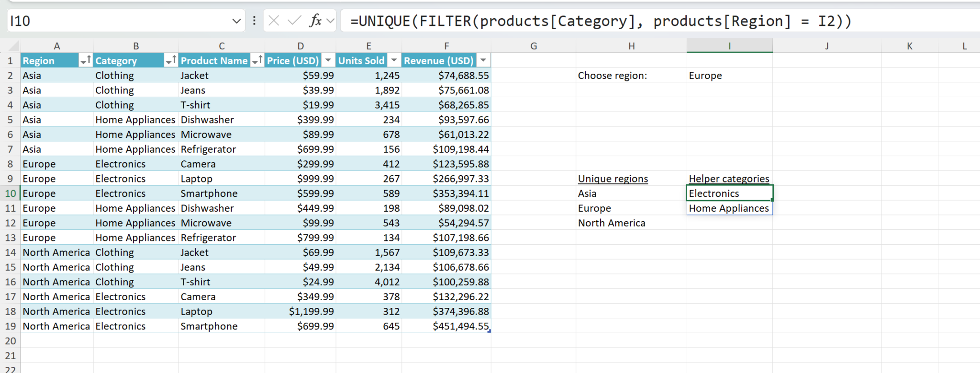Click the Home Appliances helper category cell
This screenshot has width=980, height=373.
(x=729, y=208)
